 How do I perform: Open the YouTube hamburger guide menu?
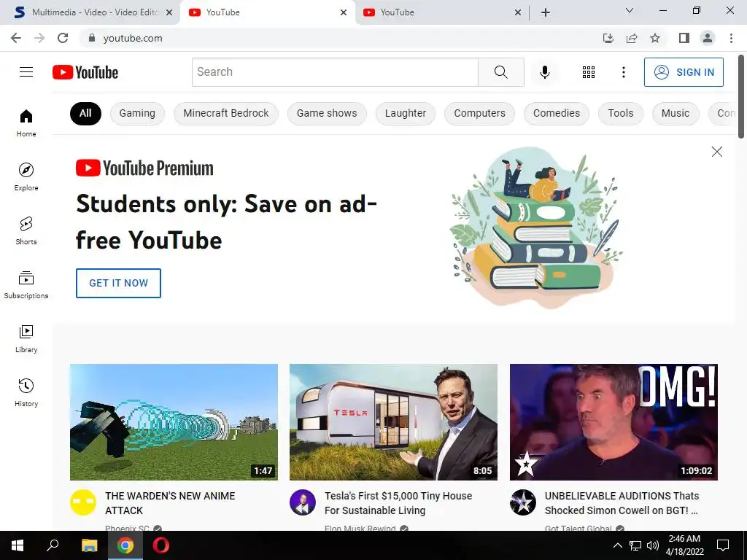tap(26, 72)
